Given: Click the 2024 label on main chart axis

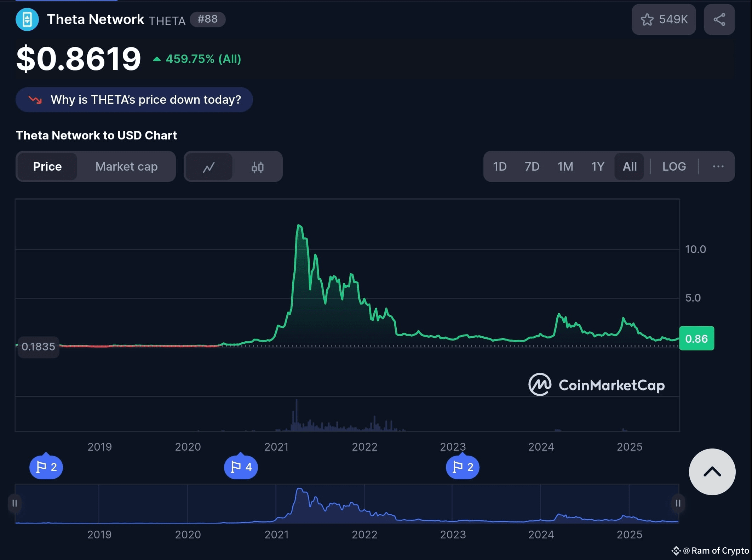Looking at the screenshot, I should point(541,447).
